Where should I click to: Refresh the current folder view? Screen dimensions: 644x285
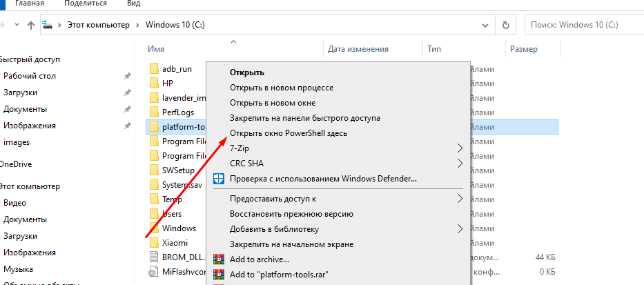tap(506, 25)
